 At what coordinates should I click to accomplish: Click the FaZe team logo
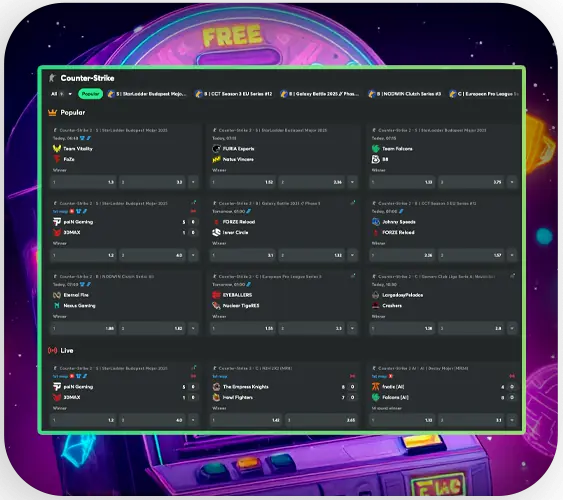tap(57, 159)
